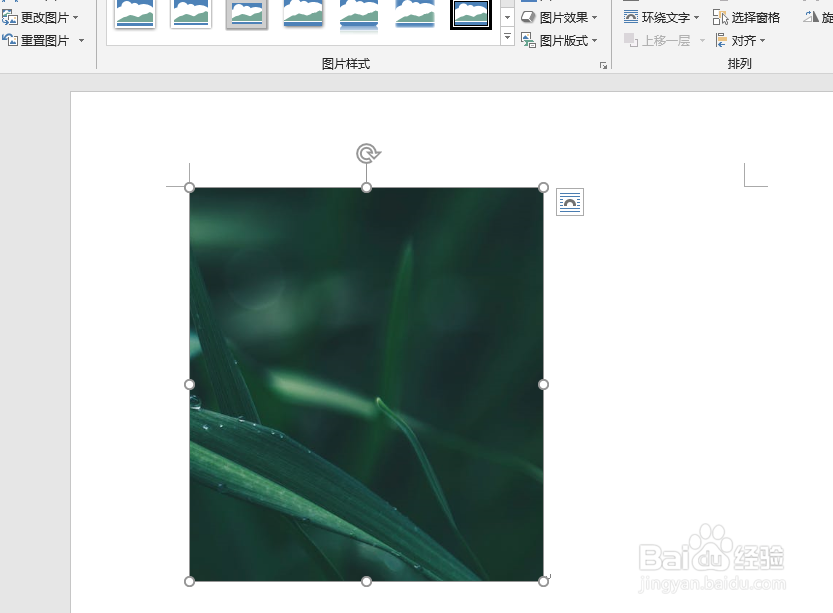
Task: Click the 更改图片 icon
Action: coord(10,18)
